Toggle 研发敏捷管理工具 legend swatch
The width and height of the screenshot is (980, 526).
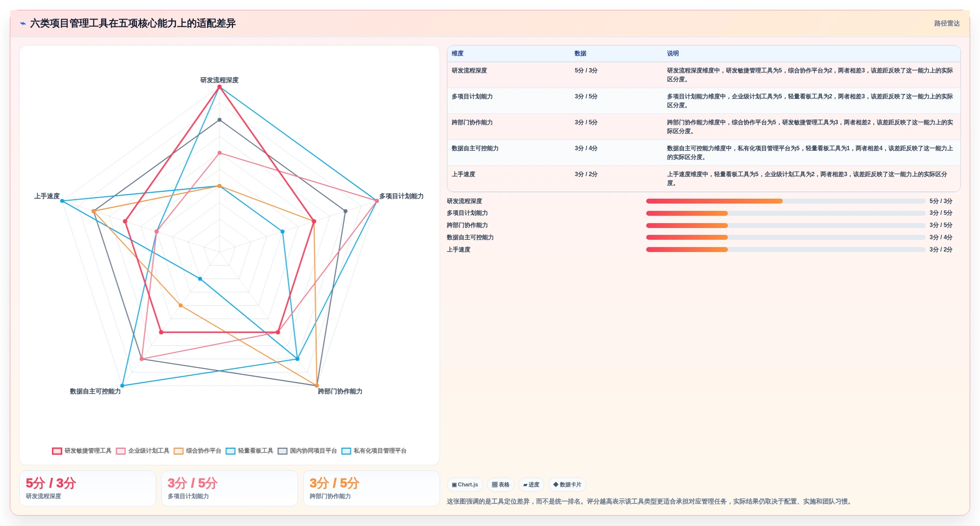pos(57,451)
